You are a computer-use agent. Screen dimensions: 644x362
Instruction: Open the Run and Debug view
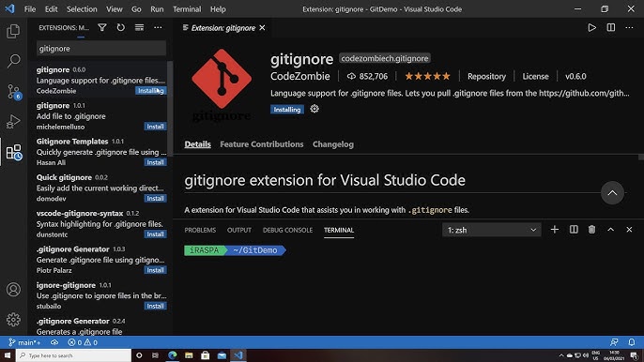coord(13,122)
